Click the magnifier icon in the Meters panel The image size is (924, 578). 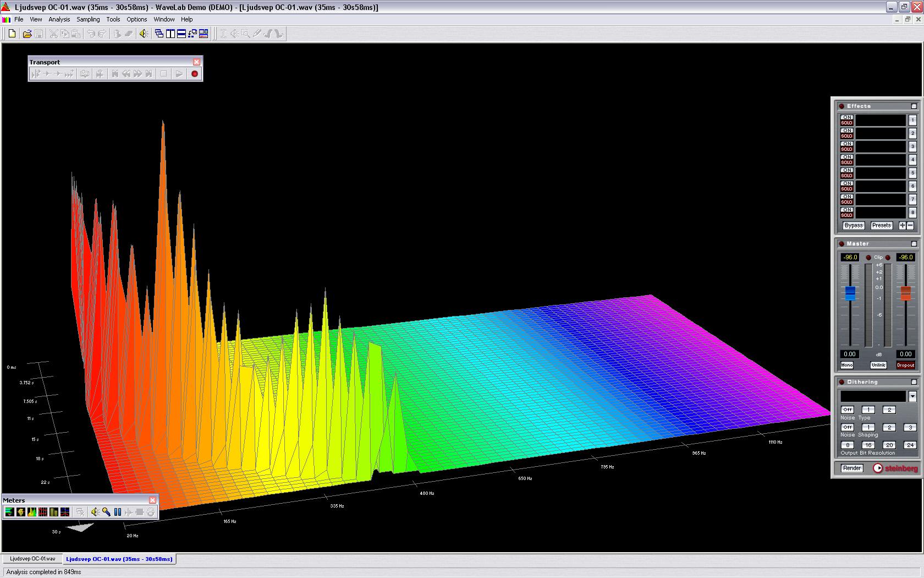106,512
